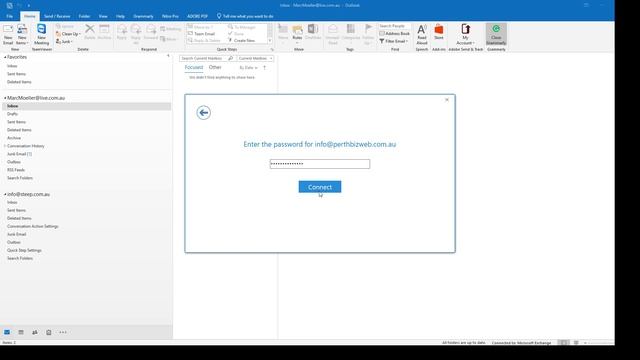This screenshot has width=640, height=360.
Task: Open the By Date sort dropdown
Action: [x=248, y=68]
